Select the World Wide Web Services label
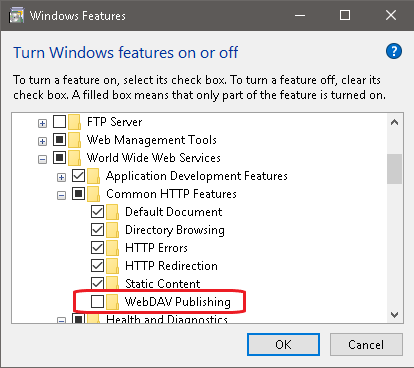Viewport: 414px width, 368px height. (x=154, y=158)
